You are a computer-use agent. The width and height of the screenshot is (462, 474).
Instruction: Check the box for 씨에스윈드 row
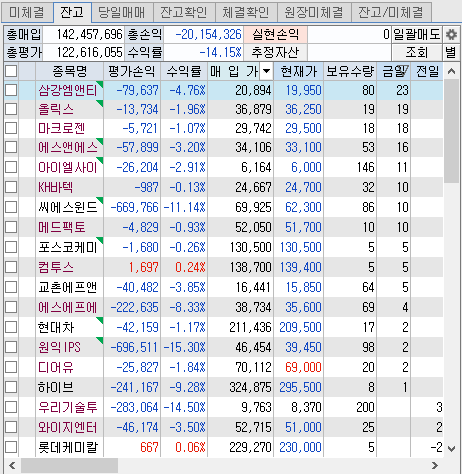pos(11,207)
